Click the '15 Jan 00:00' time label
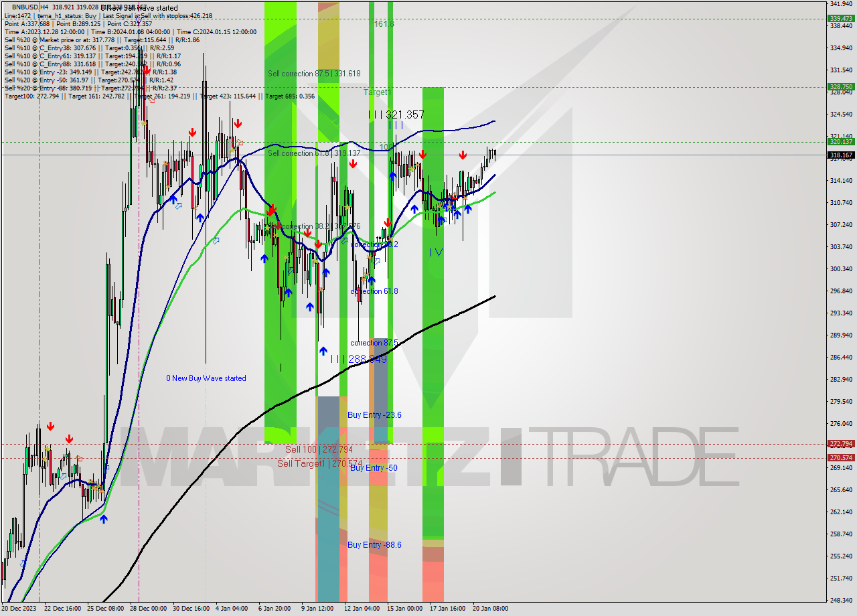 pyautogui.click(x=404, y=609)
